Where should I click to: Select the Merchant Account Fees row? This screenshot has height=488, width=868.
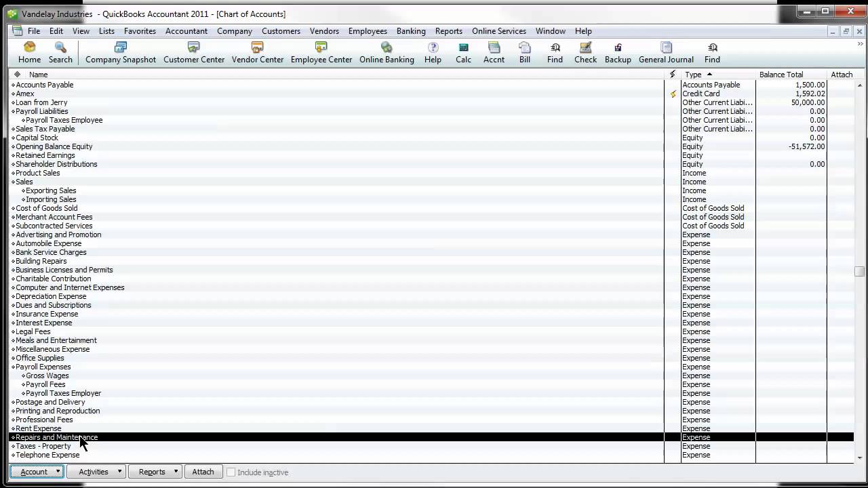point(431,217)
